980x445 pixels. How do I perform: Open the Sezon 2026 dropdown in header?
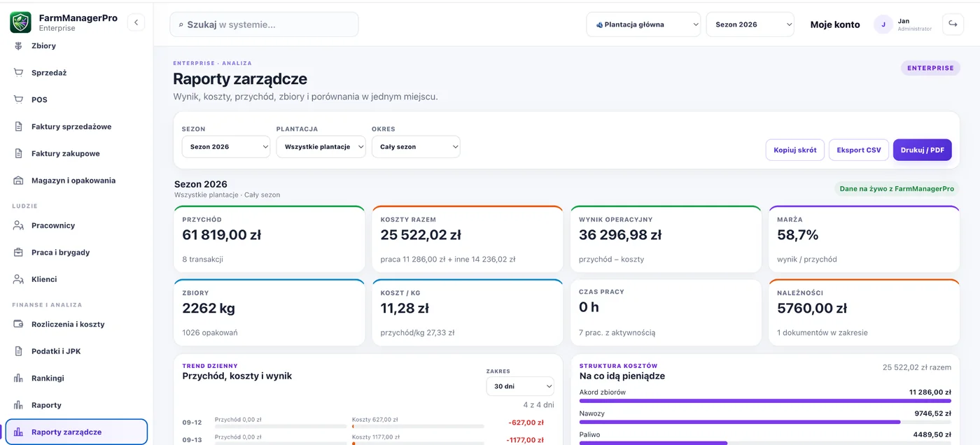(750, 24)
